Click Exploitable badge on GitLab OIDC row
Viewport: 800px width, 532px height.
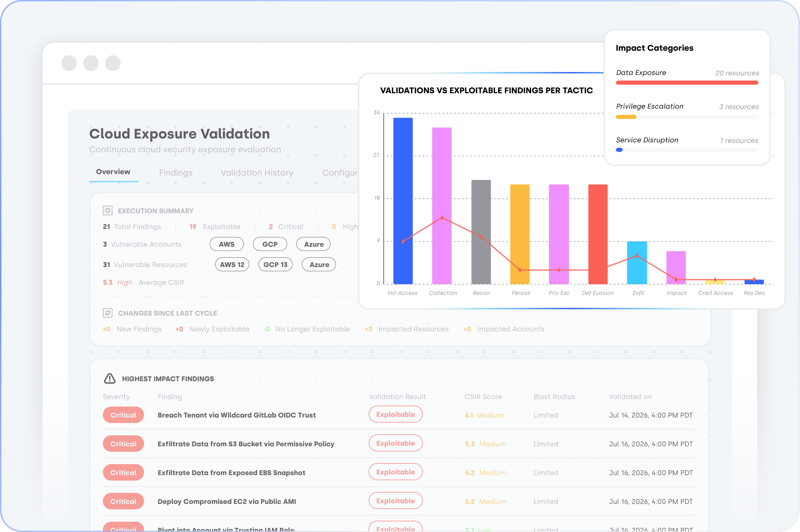[396, 414]
